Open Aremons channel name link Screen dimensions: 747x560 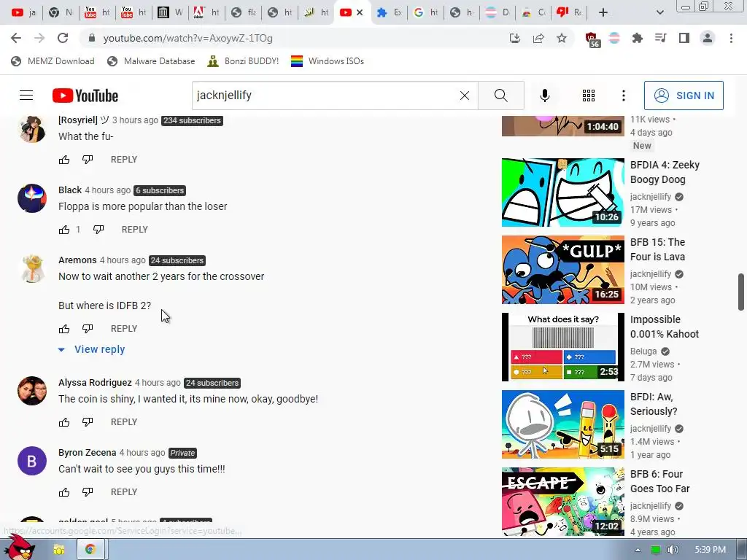point(77,260)
